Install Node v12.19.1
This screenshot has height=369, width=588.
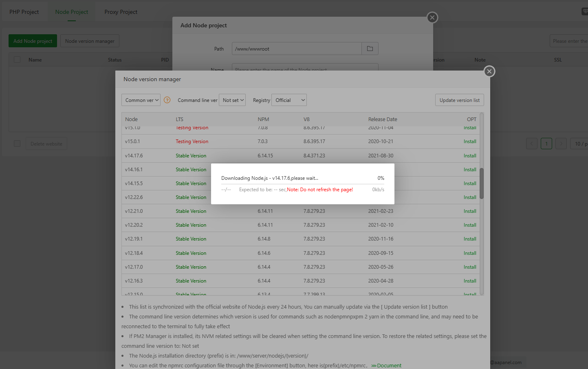(x=470, y=239)
